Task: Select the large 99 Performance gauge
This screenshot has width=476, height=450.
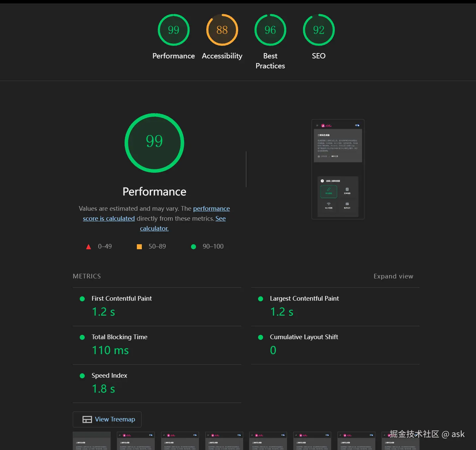Action: coord(154,143)
